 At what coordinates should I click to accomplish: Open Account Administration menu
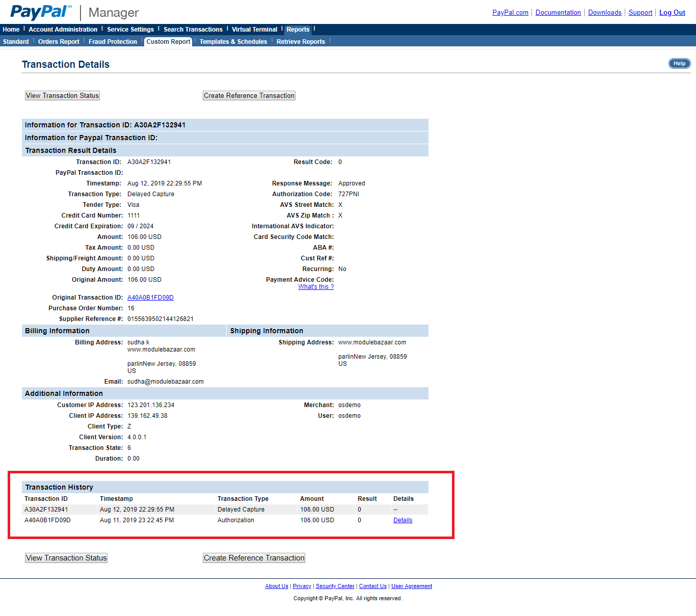[63, 30]
